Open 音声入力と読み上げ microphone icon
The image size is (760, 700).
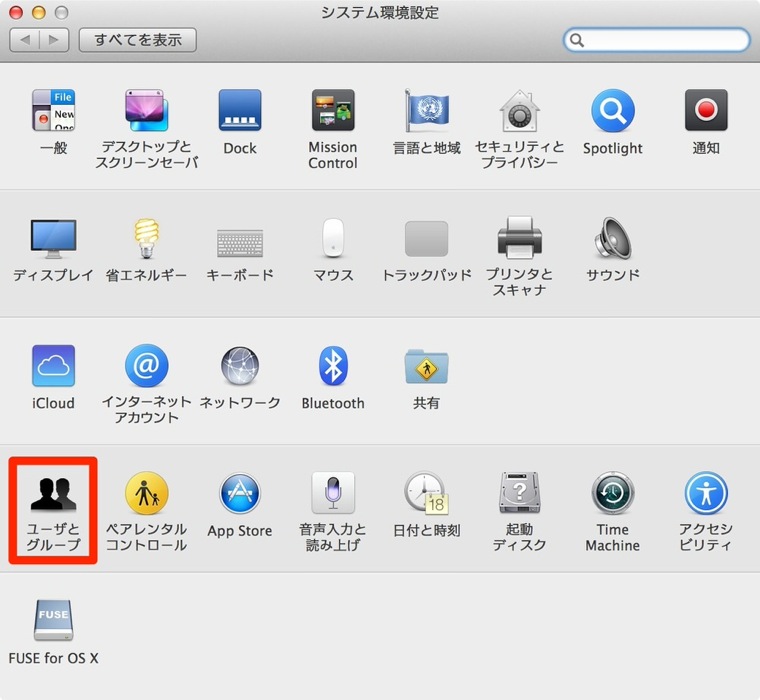[x=333, y=493]
